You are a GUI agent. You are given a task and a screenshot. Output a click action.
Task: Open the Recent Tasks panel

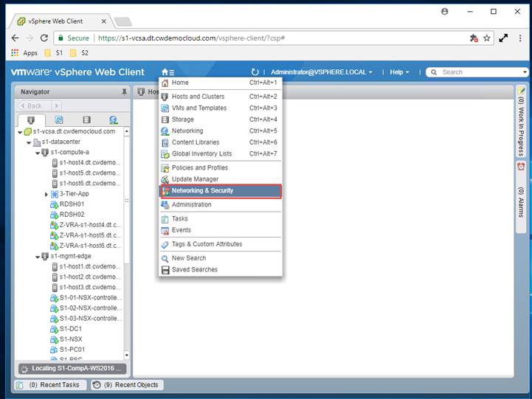[50, 385]
